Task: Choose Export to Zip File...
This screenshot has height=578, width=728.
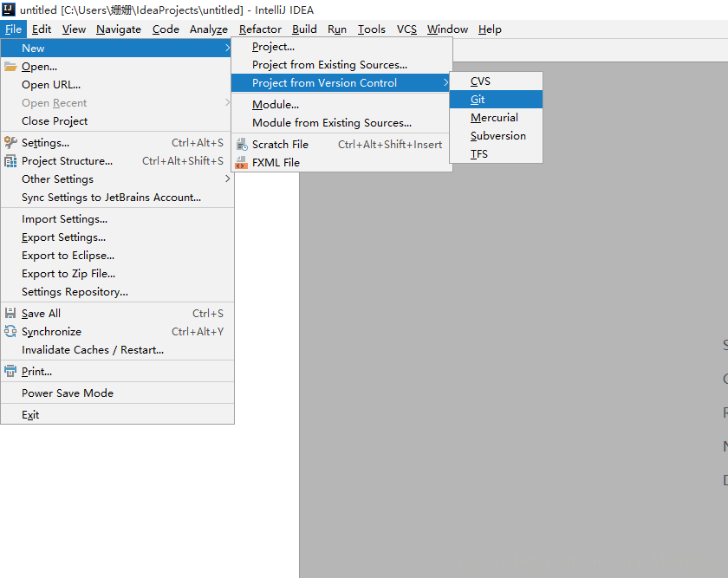Action: point(117,273)
